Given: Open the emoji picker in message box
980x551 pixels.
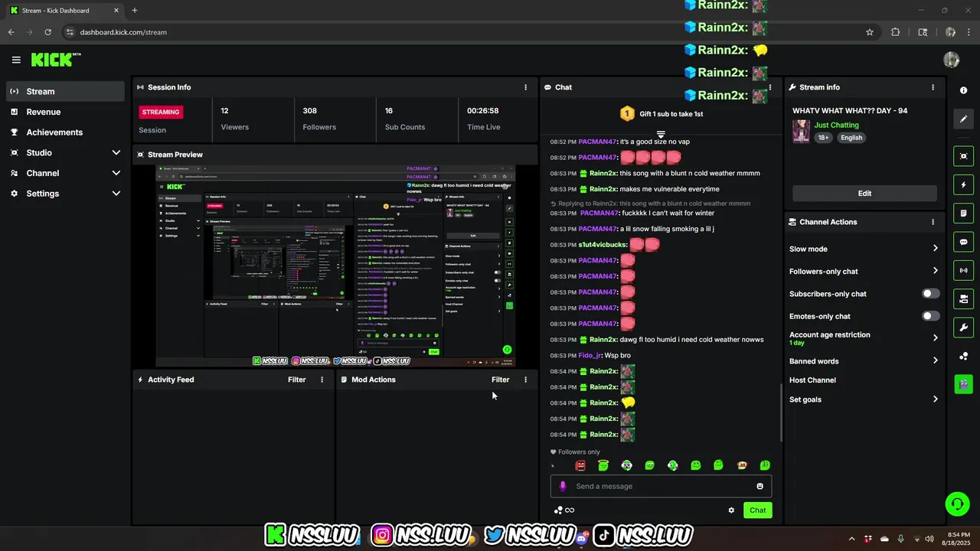Looking at the screenshot, I should tap(759, 486).
